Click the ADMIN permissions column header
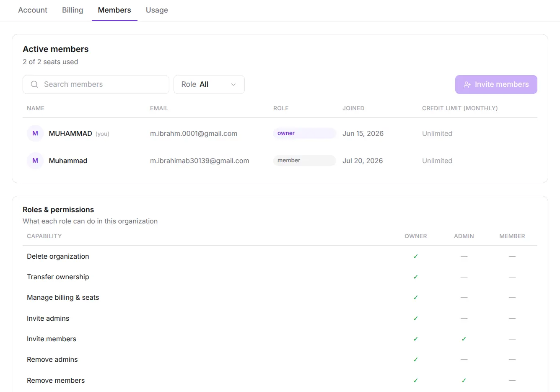The width and height of the screenshot is (560, 392). point(464,236)
